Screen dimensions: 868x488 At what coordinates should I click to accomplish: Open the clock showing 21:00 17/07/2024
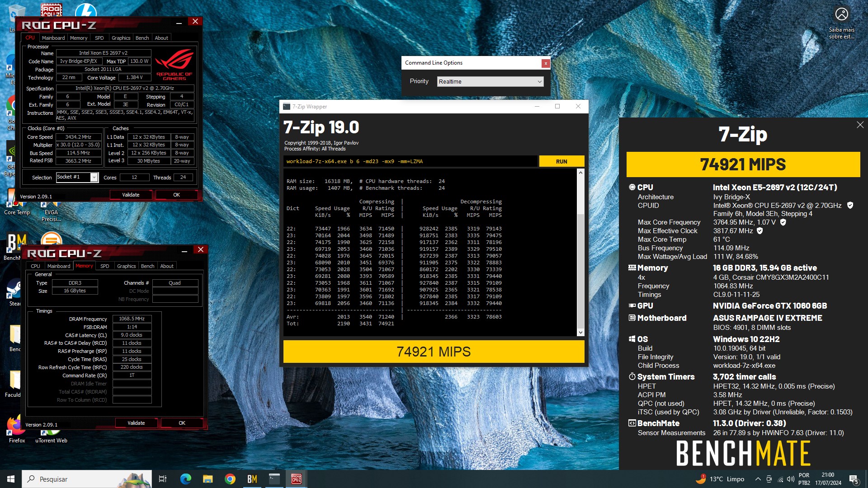(x=828, y=479)
